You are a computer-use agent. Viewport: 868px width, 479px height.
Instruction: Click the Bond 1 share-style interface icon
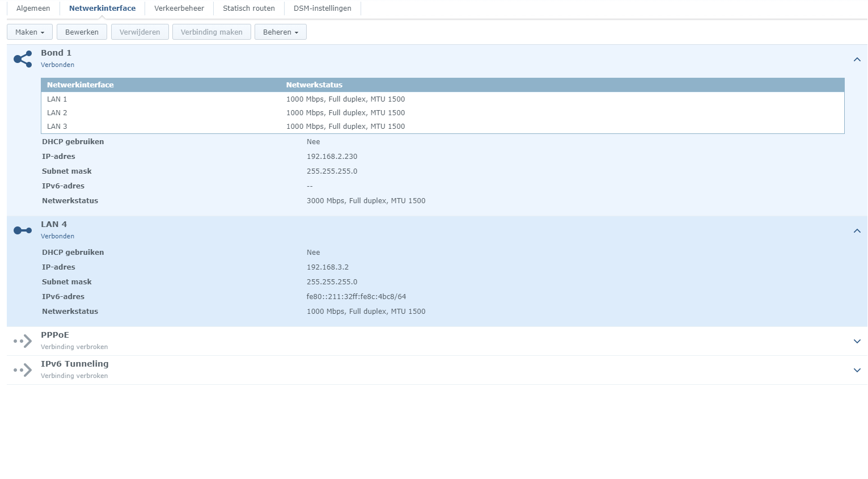[23, 59]
